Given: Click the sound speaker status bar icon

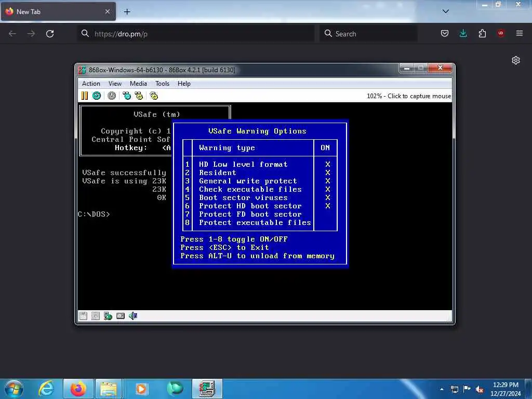Looking at the screenshot, I should [x=133, y=316].
